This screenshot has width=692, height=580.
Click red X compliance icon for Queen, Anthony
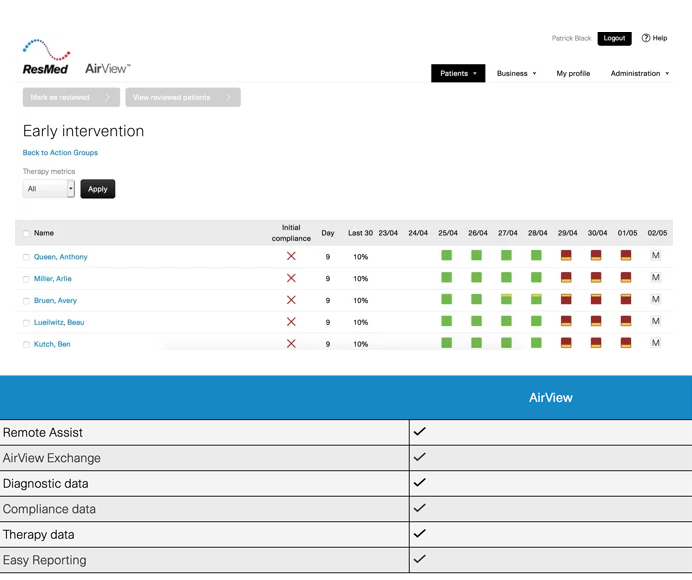(x=291, y=256)
